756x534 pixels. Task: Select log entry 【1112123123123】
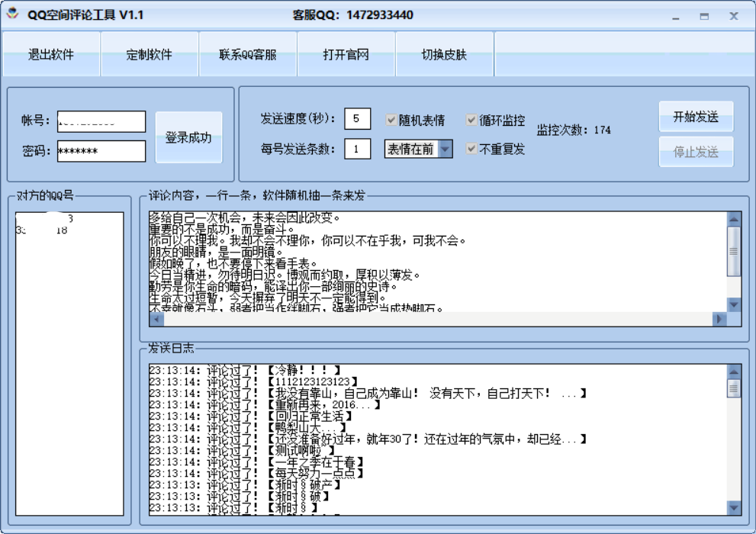tap(253, 381)
